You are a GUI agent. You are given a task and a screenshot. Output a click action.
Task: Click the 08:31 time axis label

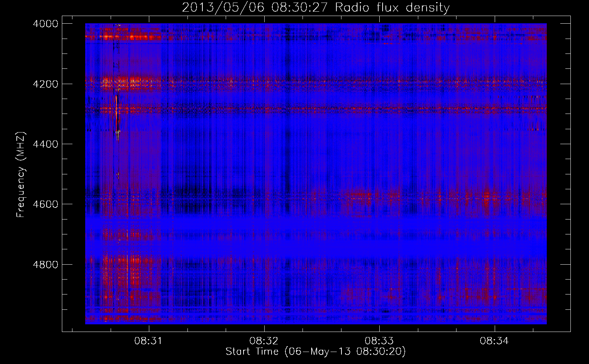pos(148,341)
